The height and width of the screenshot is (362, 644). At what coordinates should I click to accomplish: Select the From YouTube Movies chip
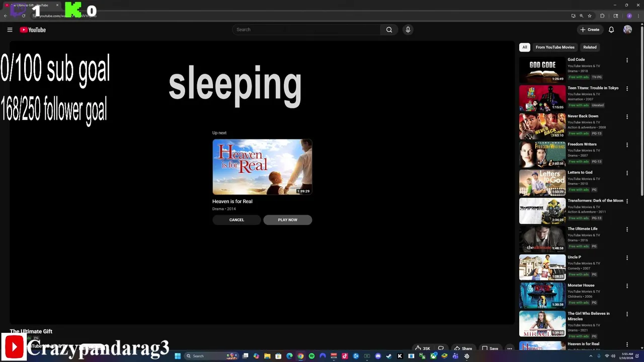click(x=555, y=47)
